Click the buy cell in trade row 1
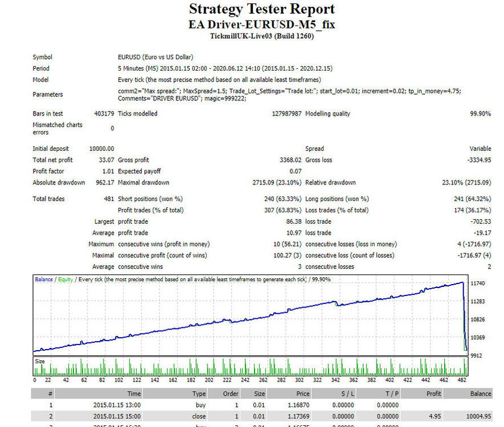The width and height of the screenshot is (504, 427). click(x=200, y=405)
